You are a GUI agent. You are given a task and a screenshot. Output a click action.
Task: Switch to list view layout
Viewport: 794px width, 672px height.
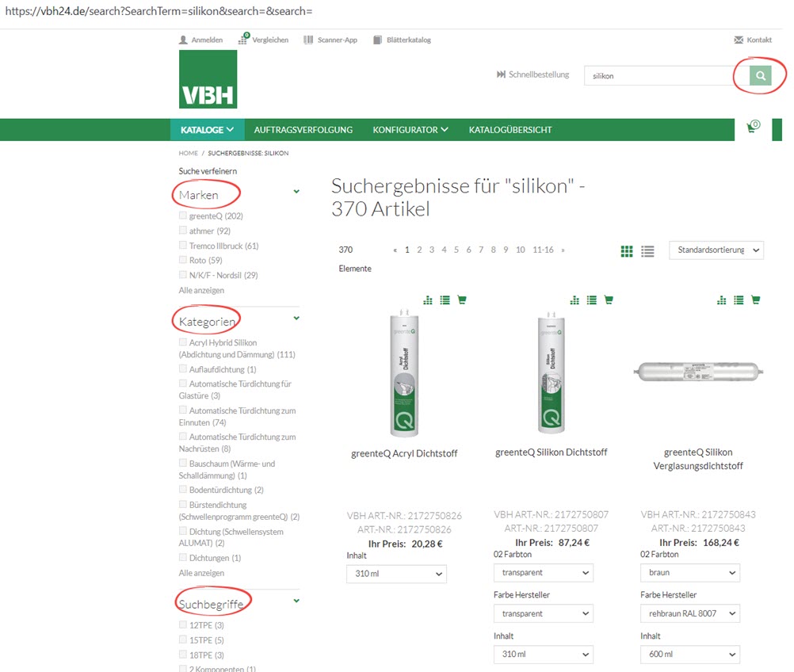(647, 250)
